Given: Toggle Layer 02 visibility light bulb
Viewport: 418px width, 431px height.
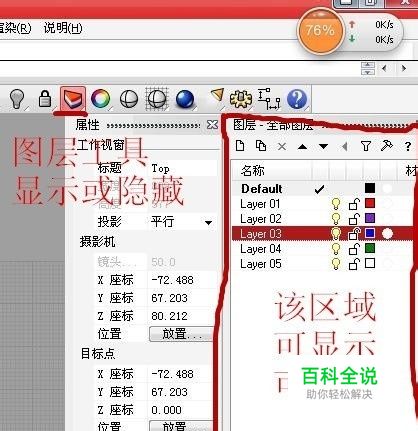Looking at the screenshot, I should point(336,219).
